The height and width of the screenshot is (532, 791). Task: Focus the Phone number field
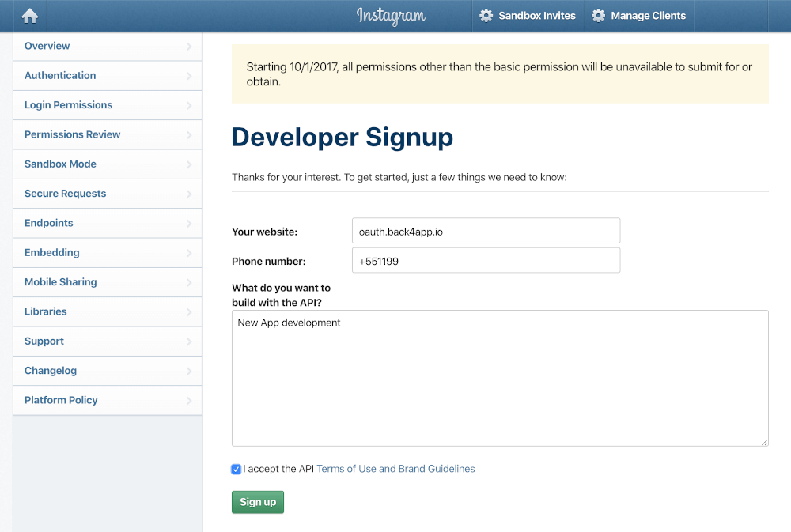tap(486, 260)
